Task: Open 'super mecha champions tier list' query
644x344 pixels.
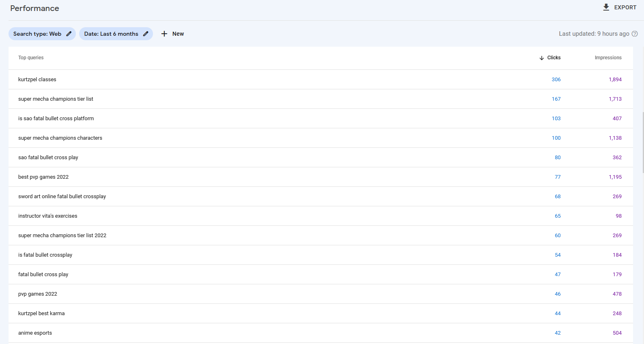Action: pyautogui.click(x=56, y=99)
